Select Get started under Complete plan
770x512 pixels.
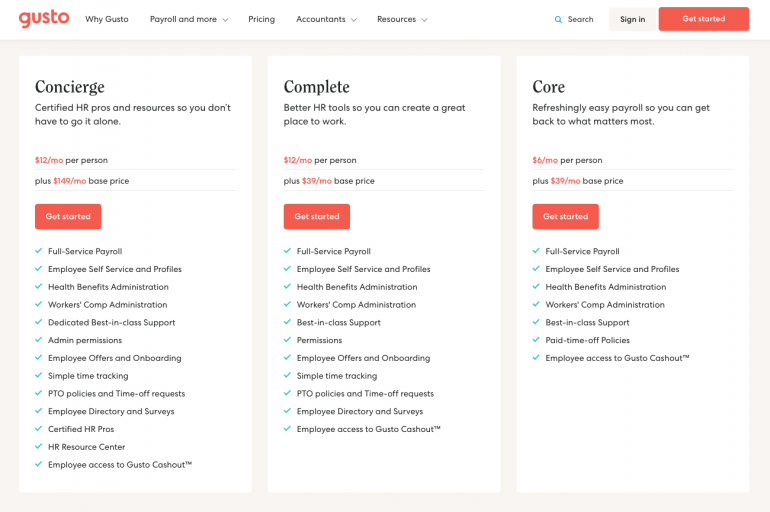(317, 217)
